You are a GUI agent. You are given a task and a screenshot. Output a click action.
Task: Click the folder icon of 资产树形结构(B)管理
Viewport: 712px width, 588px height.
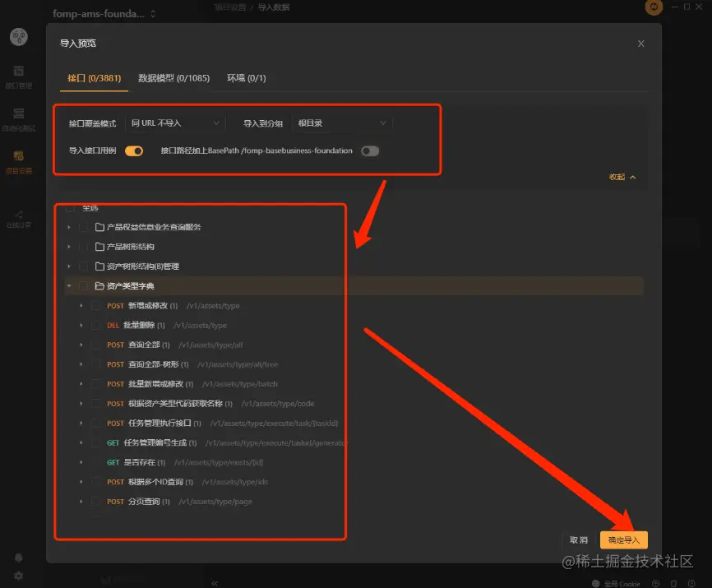100,266
